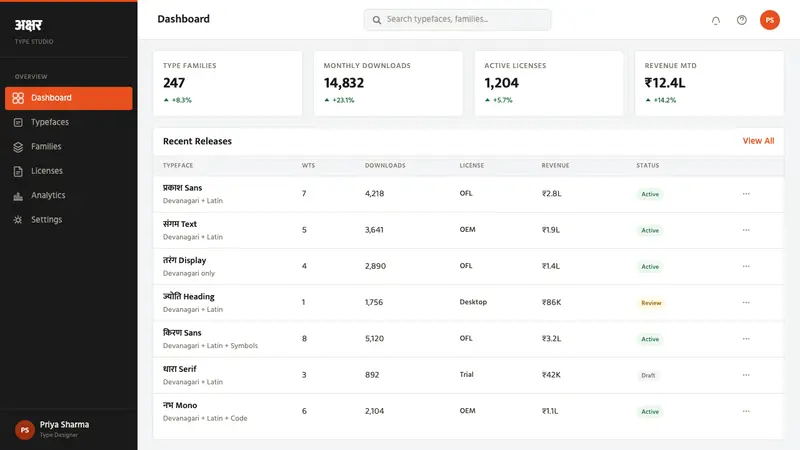Image resolution: width=800 pixels, height=450 pixels.
Task: Click the Trial license cell
Action: click(x=466, y=374)
